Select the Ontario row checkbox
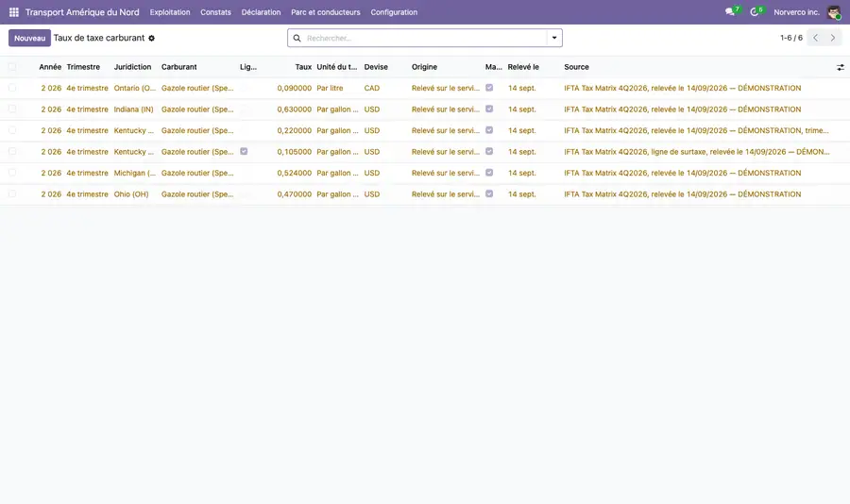850x504 pixels. pos(12,88)
